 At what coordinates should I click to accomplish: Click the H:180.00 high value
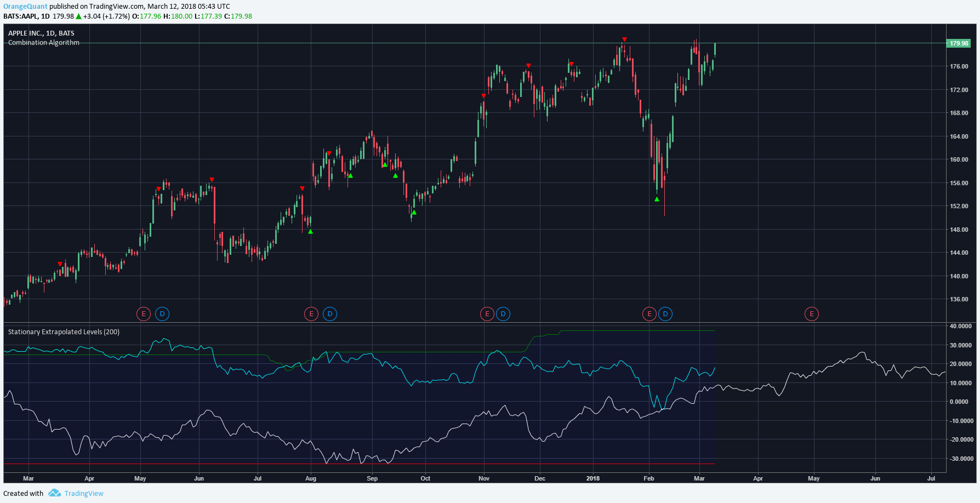(x=178, y=16)
